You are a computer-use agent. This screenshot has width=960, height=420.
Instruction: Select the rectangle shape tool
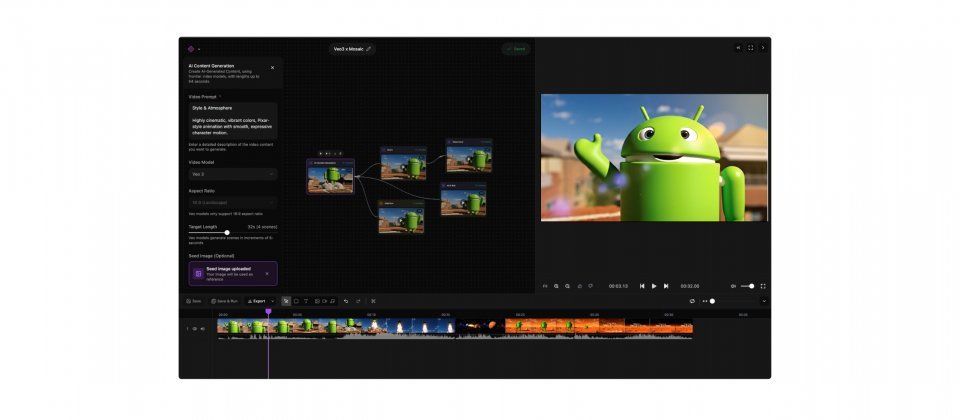(x=296, y=301)
